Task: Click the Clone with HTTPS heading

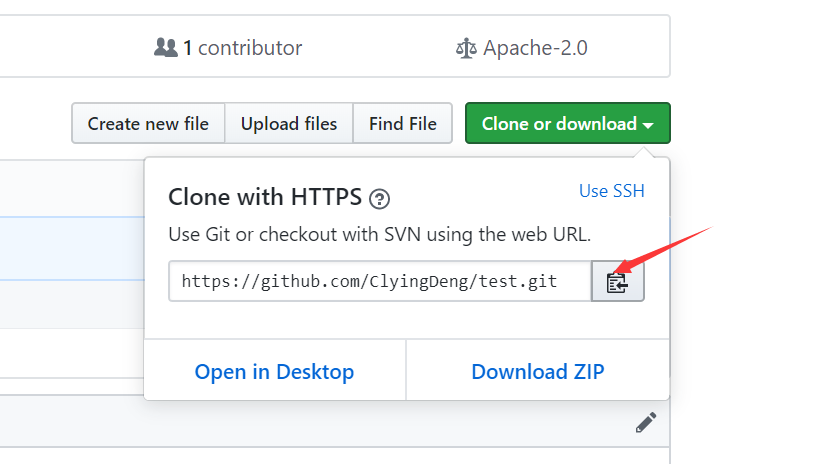Action: tap(265, 197)
